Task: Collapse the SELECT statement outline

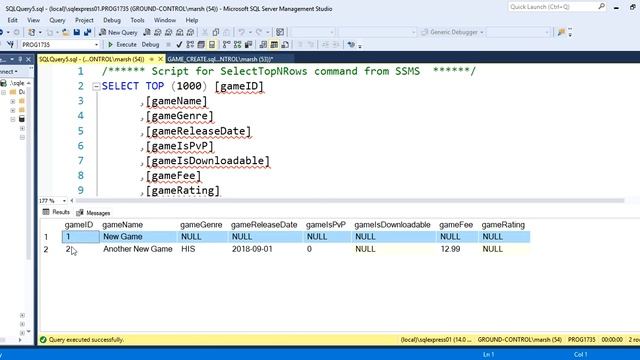Action: (x=96, y=86)
